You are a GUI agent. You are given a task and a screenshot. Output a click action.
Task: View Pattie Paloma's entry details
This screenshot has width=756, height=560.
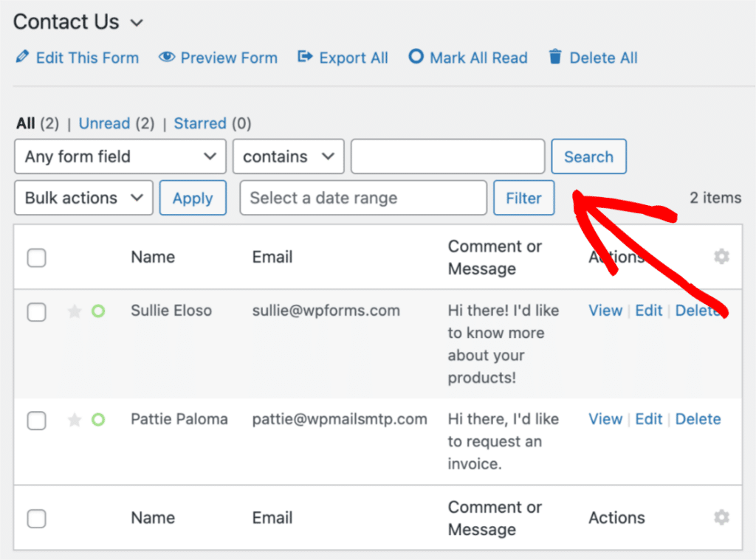click(x=605, y=419)
